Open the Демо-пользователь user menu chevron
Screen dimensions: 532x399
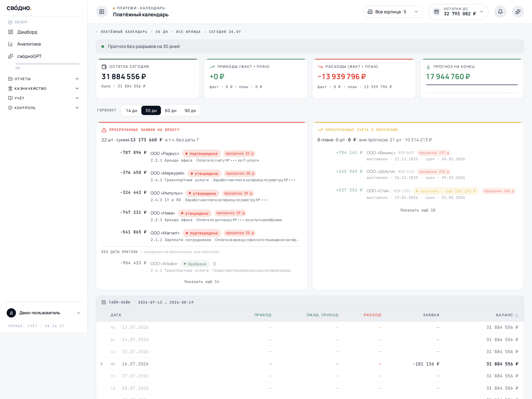[x=78, y=313]
